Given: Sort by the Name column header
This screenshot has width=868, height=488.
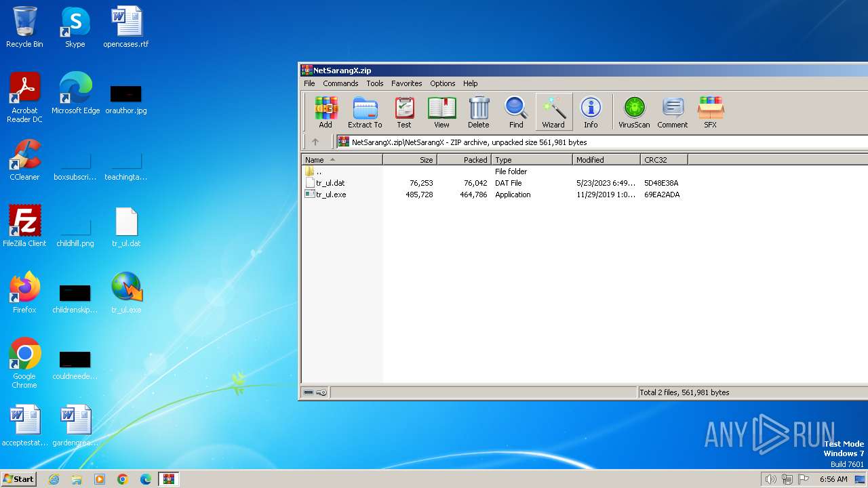Looking at the screenshot, I should pyautogui.click(x=342, y=160).
